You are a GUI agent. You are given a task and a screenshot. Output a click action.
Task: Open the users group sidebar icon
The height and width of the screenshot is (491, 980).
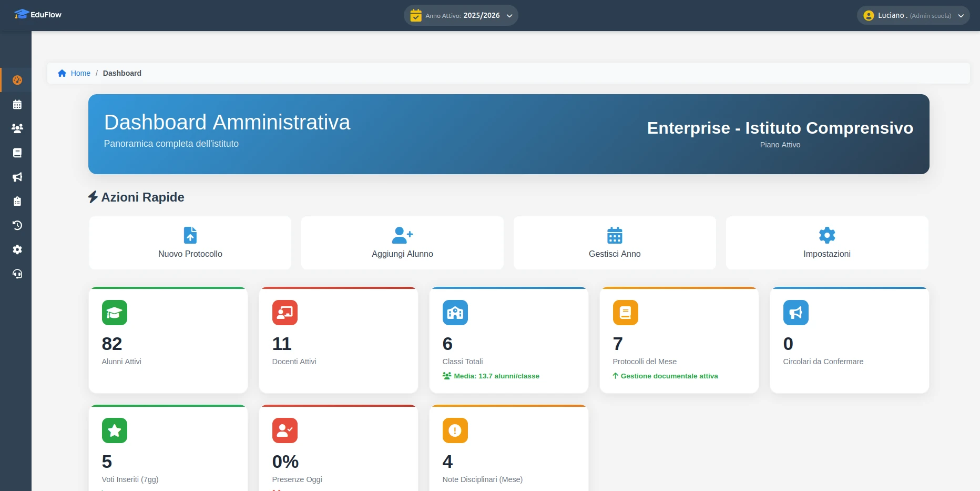(x=17, y=128)
